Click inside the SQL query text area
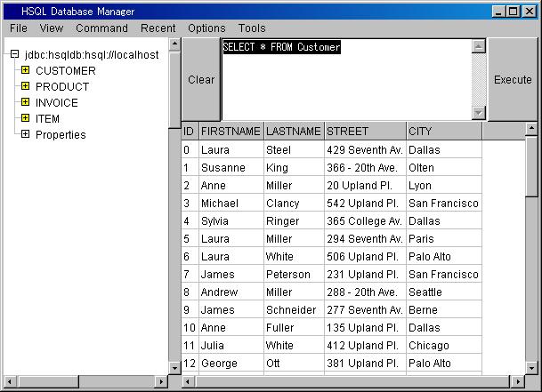 click(347, 84)
